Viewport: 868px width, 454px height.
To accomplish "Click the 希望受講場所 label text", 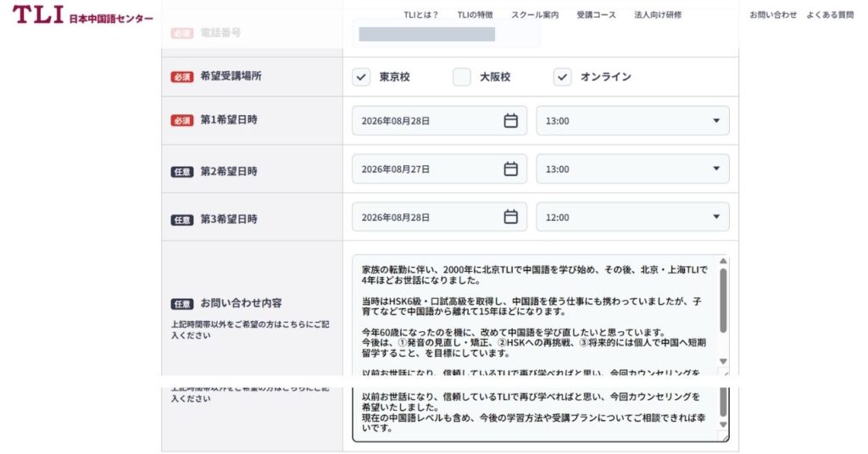I will (x=231, y=75).
